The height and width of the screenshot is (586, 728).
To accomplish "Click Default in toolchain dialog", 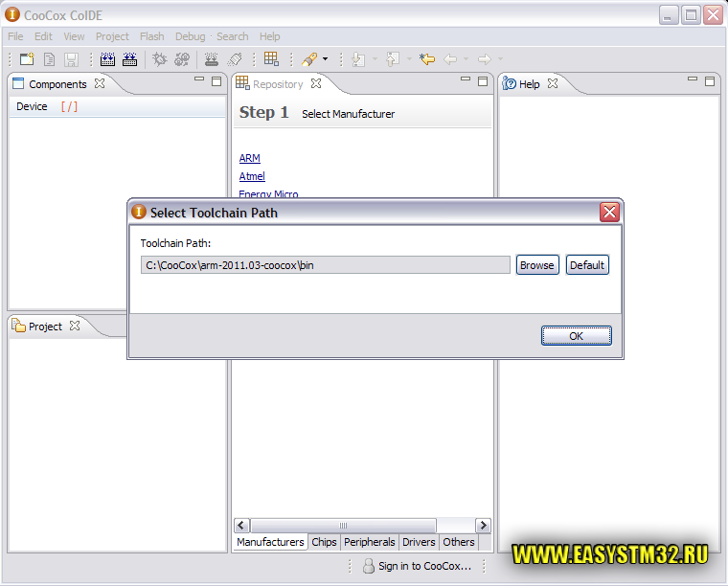I will [587, 265].
